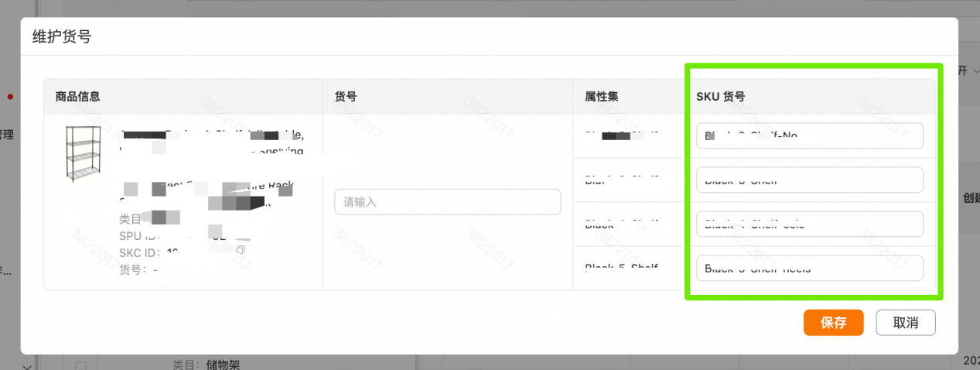Click the shelf rack product thumbnail

85,153
